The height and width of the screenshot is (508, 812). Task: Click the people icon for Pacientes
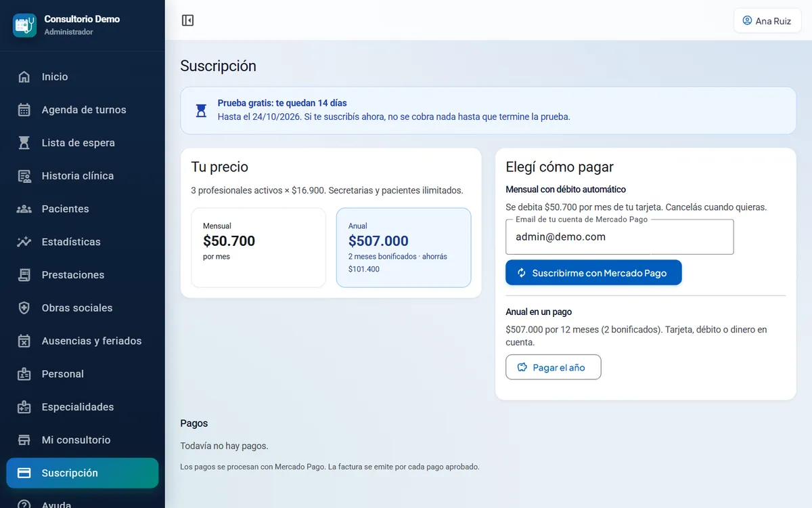[24, 209]
